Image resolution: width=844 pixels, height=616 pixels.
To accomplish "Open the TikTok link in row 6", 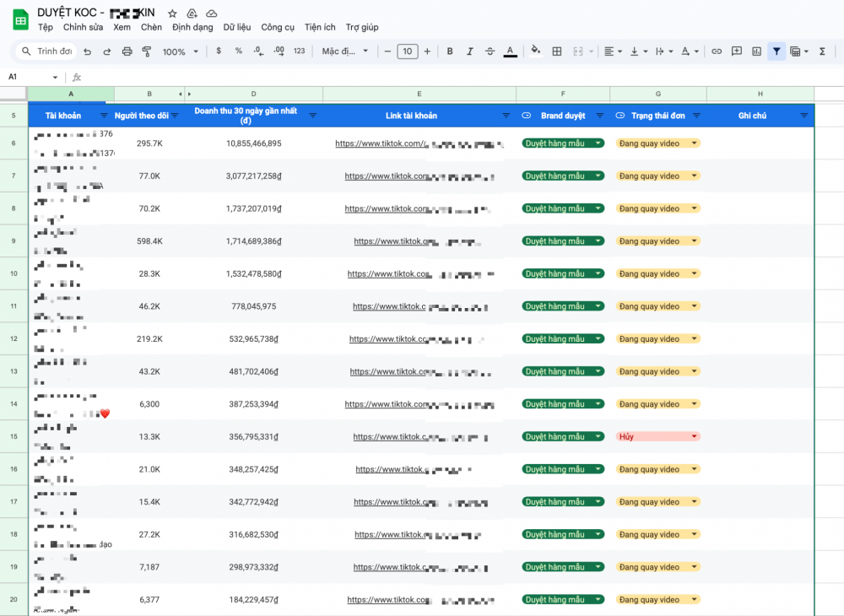I will [x=380, y=143].
